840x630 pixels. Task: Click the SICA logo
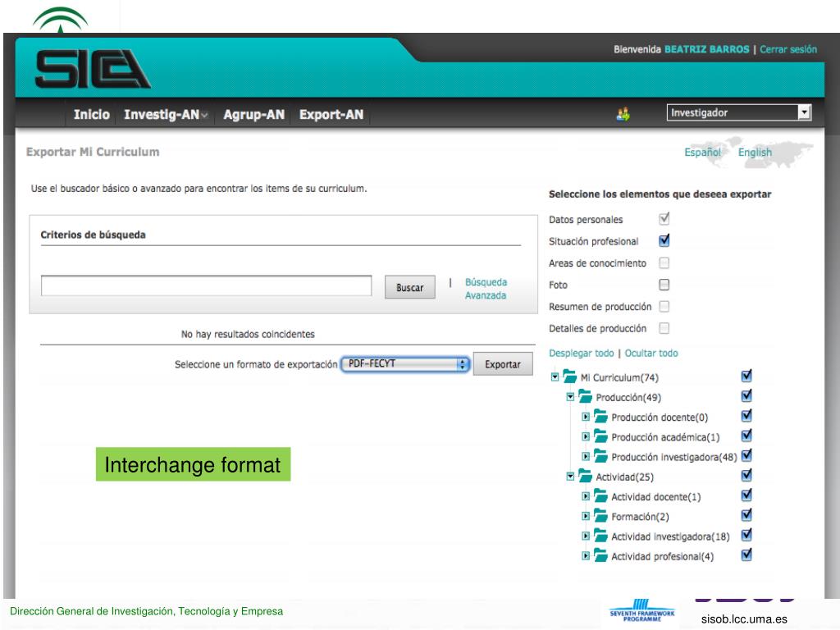92,69
